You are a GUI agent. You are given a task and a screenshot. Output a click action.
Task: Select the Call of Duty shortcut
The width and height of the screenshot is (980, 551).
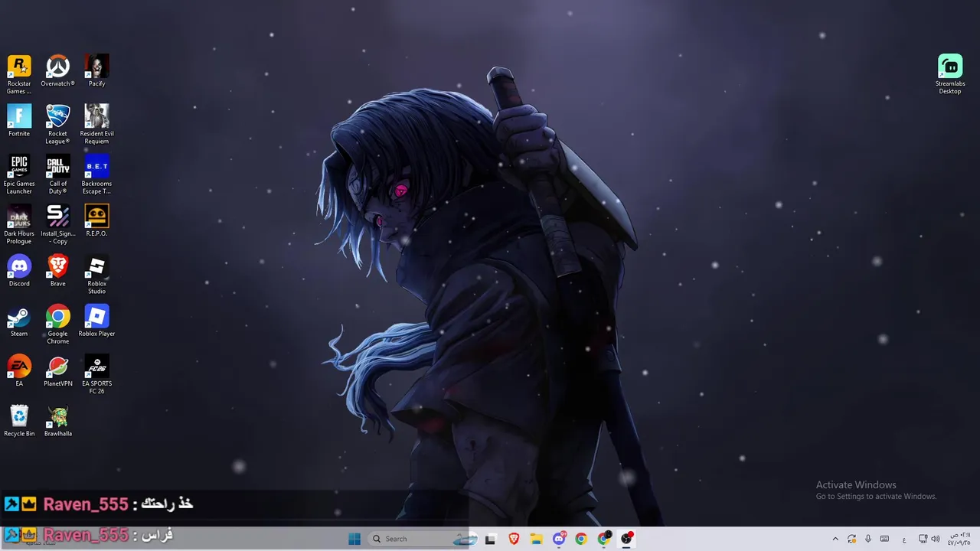57,174
